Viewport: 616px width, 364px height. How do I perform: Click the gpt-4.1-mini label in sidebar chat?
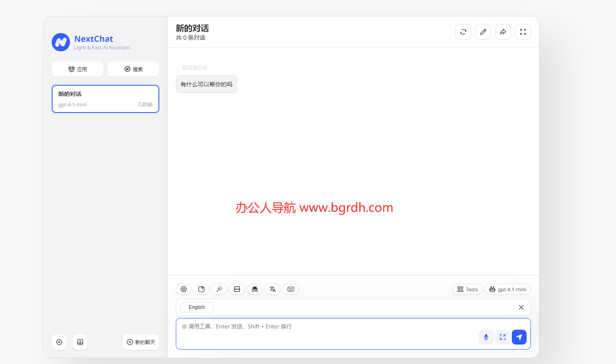pos(72,105)
